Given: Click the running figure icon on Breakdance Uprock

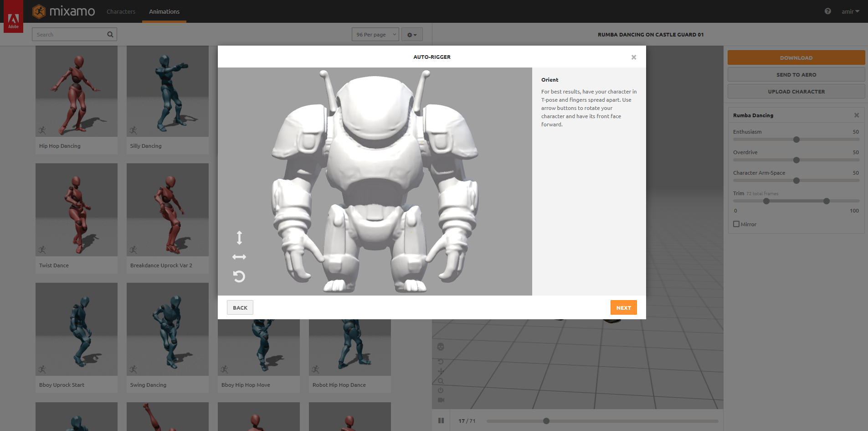Looking at the screenshot, I should coord(133,250).
